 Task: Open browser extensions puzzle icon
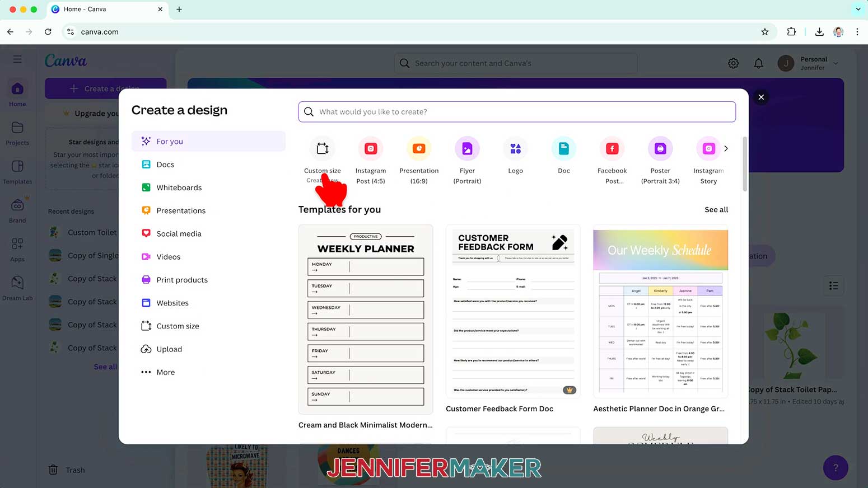[x=791, y=32]
